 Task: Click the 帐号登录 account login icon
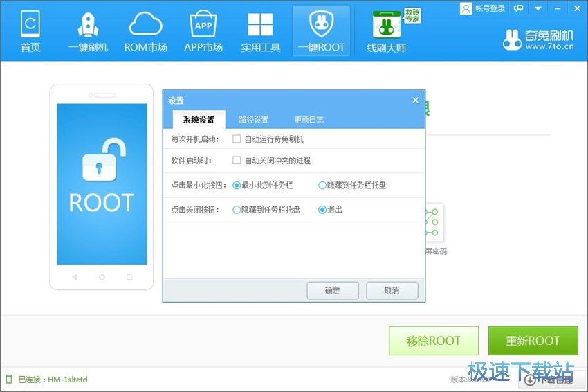point(466,8)
